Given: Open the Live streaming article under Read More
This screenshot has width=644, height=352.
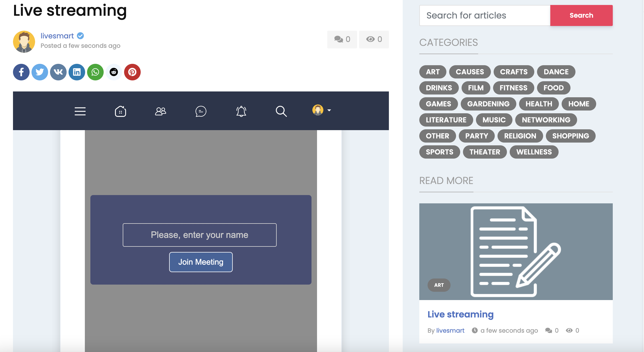Looking at the screenshot, I should [460, 314].
